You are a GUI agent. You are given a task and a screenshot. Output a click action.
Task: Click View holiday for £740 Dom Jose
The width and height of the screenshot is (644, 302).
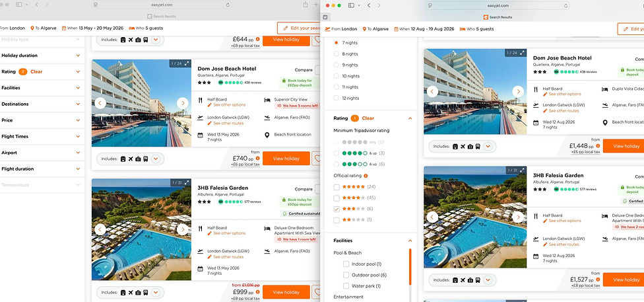click(x=286, y=159)
